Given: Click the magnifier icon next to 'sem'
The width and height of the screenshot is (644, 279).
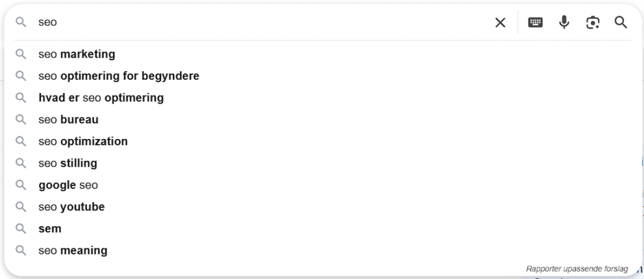Looking at the screenshot, I should click(x=21, y=229).
